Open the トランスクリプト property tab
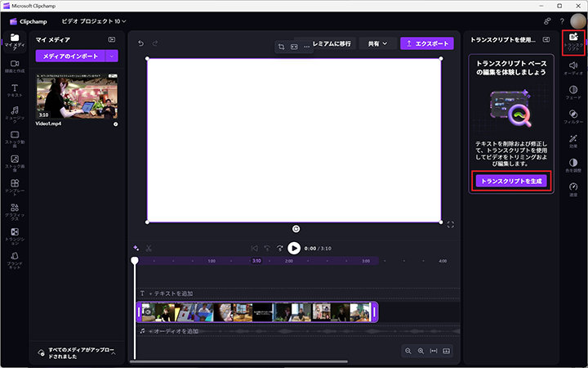 (x=573, y=43)
